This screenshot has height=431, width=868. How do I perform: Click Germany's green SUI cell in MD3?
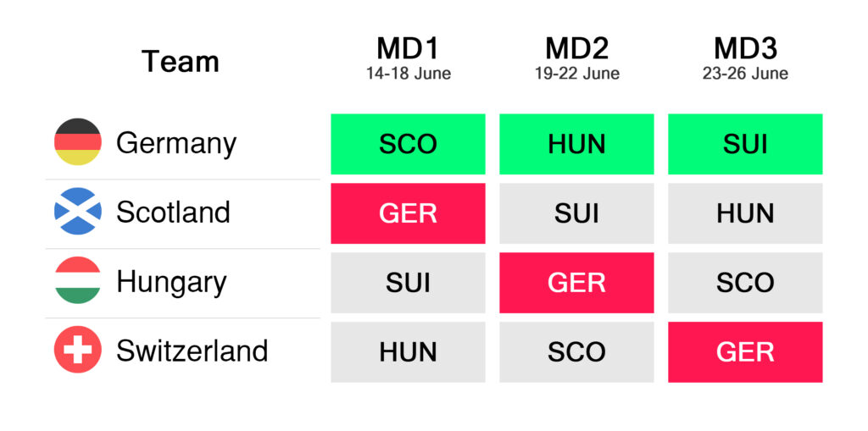(745, 144)
